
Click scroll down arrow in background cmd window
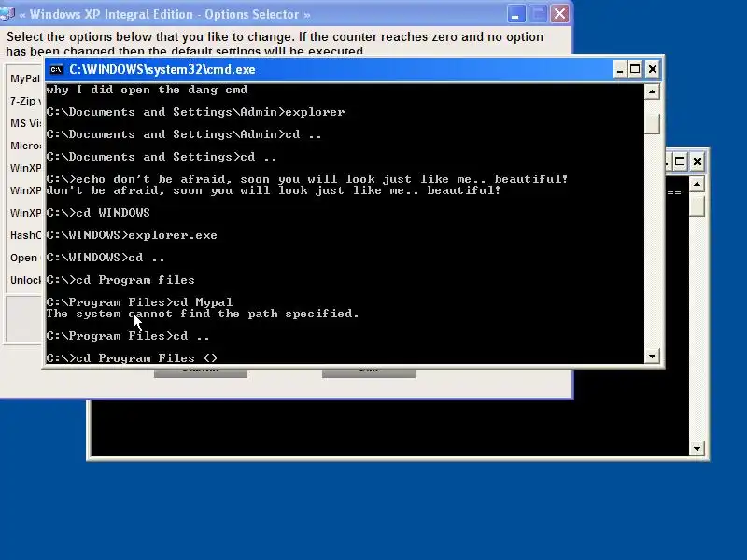[x=697, y=448]
